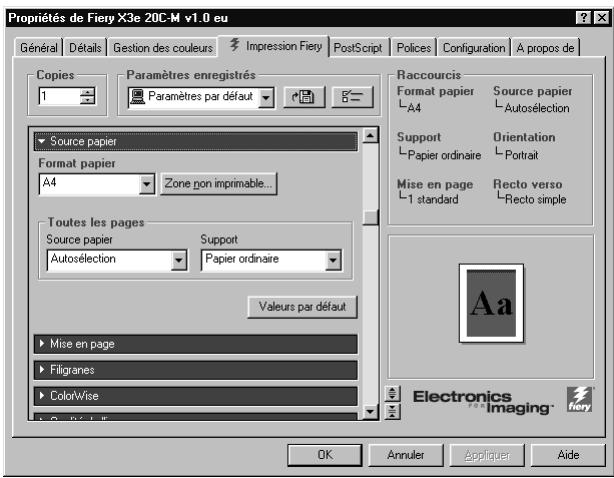This screenshot has height=478, width=614.
Task: Select the Impression Fiery tab
Action: click(x=276, y=46)
